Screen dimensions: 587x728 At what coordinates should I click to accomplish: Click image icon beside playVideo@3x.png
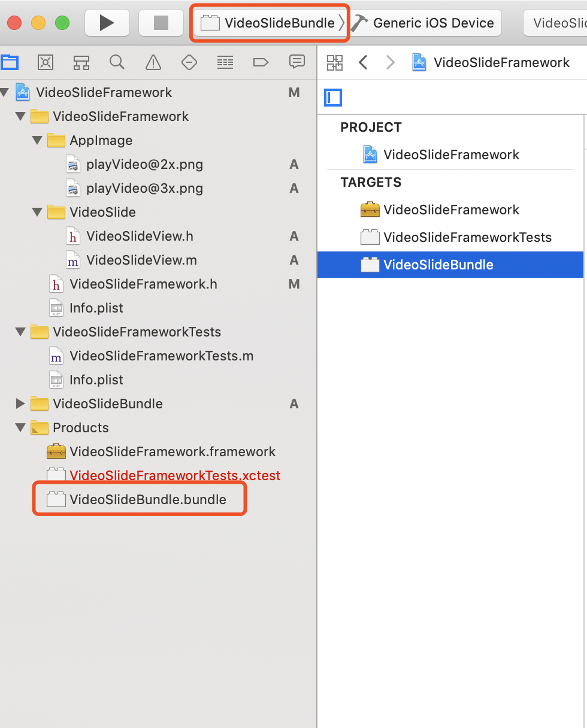pyautogui.click(x=73, y=188)
